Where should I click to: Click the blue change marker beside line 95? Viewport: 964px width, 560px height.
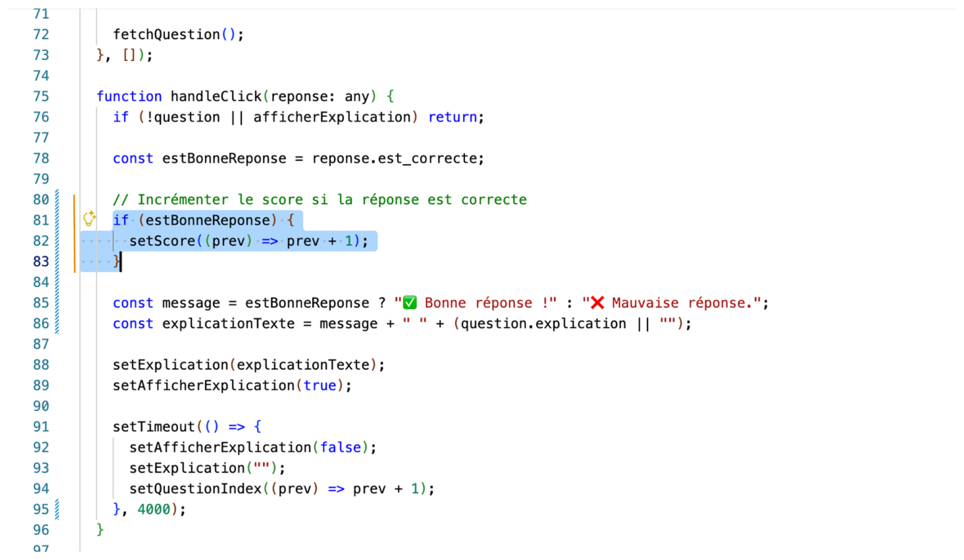(x=57, y=510)
